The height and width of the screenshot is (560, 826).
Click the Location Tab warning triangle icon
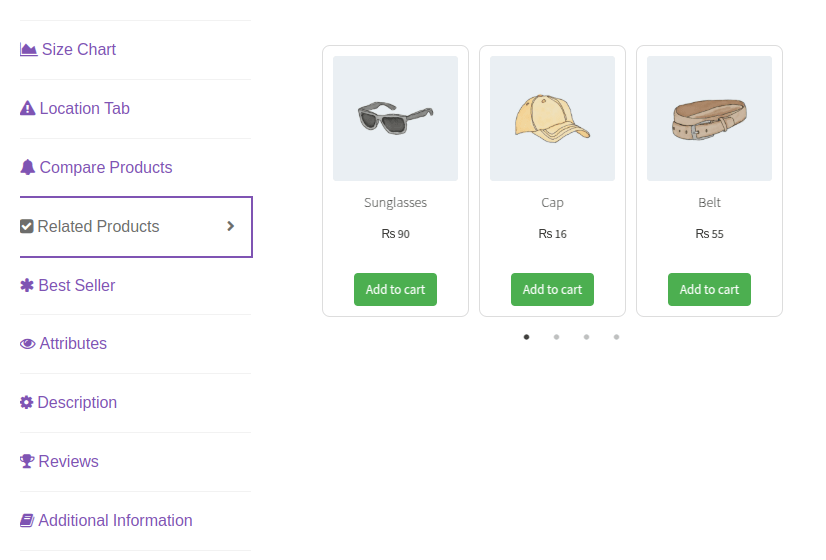(28, 108)
